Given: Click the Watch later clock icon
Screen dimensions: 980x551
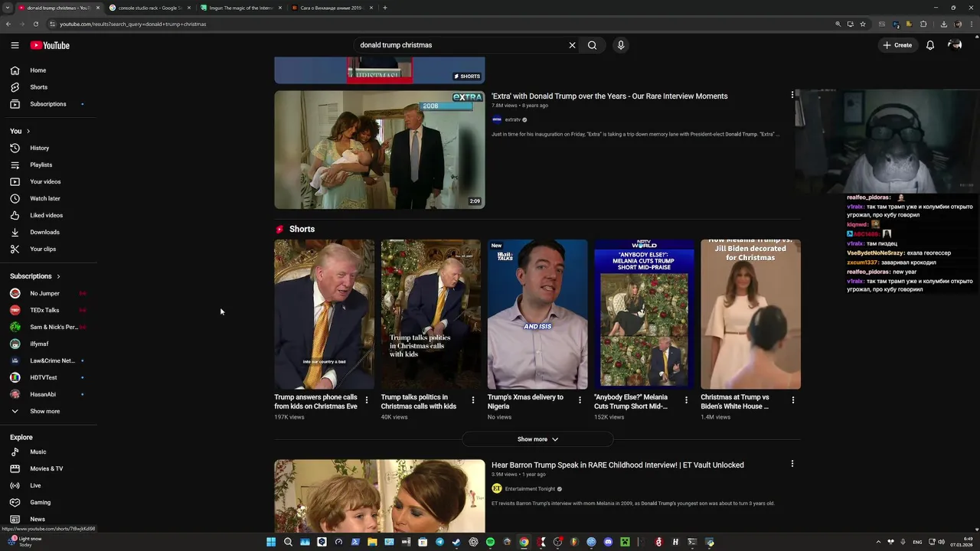Looking at the screenshot, I should pyautogui.click(x=15, y=198).
